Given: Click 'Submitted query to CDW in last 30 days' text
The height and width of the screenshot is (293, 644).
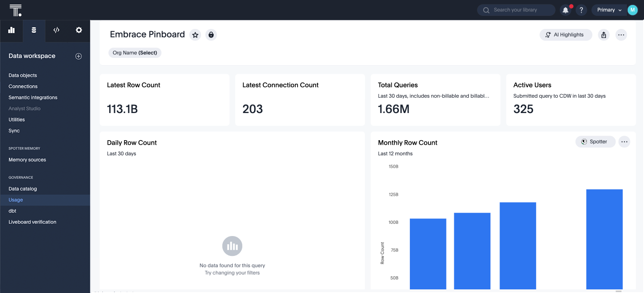Looking at the screenshot, I should click(x=559, y=96).
